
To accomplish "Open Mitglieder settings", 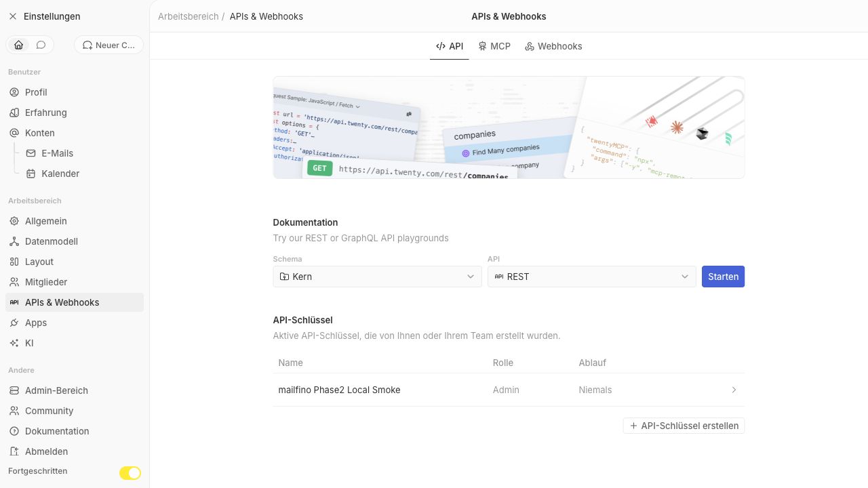I will (x=75, y=282).
